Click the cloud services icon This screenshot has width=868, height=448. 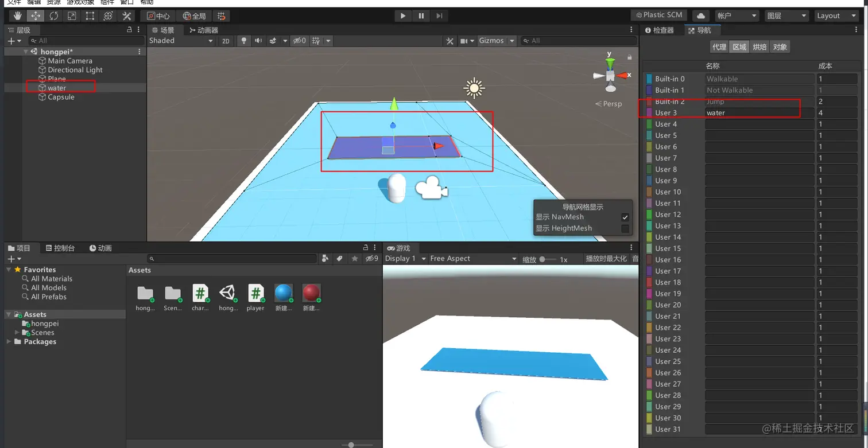[x=700, y=16]
